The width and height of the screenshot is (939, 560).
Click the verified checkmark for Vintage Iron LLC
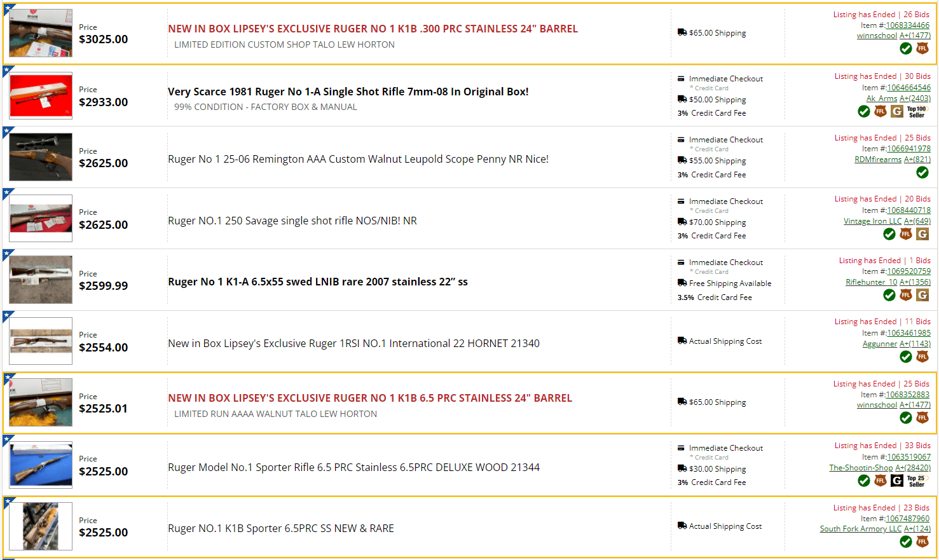[889, 234]
